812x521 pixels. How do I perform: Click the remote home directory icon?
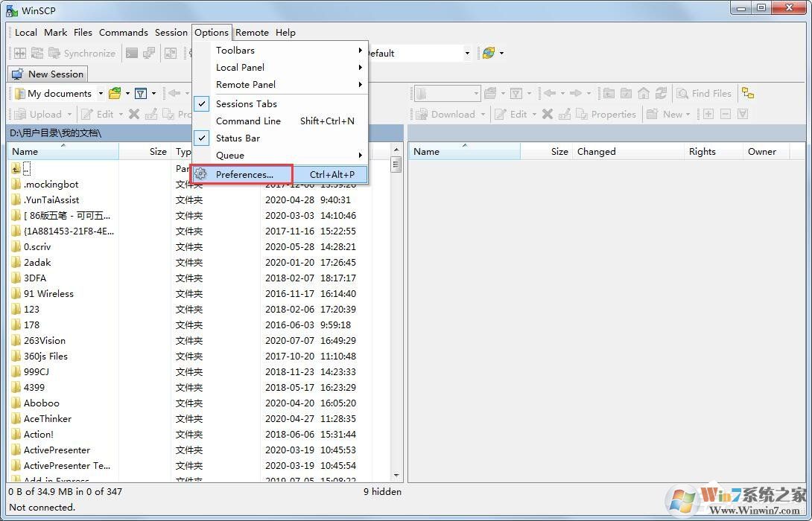click(x=643, y=93)
